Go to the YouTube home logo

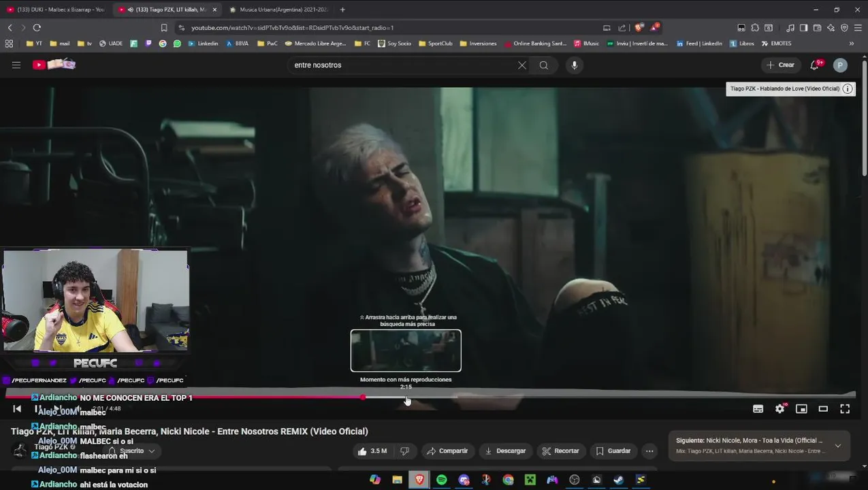54,65
